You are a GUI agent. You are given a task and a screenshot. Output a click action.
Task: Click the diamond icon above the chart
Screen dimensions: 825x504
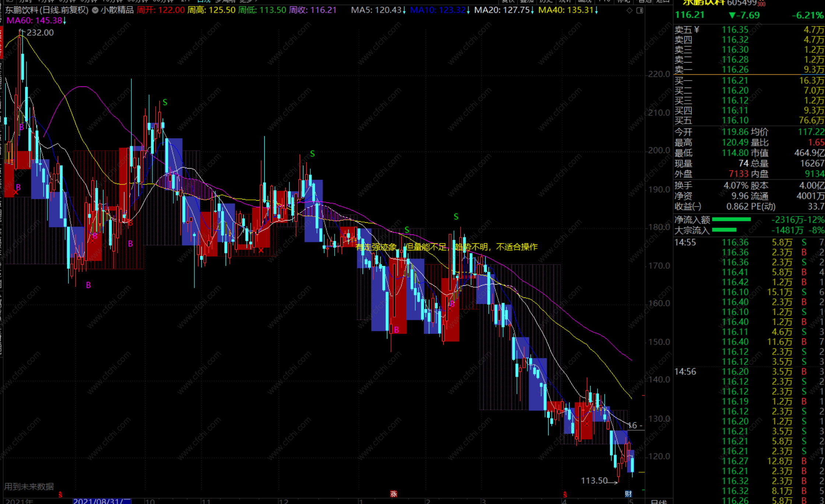[x=630, y=10]
